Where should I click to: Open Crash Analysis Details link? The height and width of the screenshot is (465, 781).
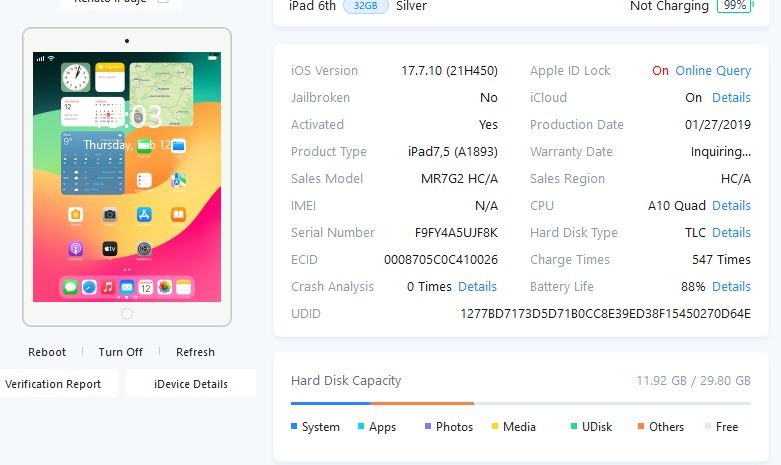[x=477, y=287]
